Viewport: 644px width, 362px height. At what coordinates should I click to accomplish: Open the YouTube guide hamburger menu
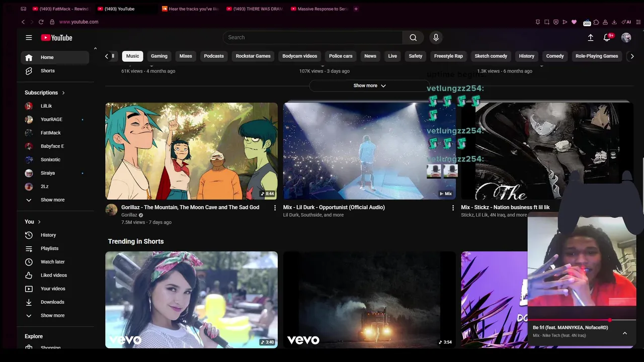(29, 38)
